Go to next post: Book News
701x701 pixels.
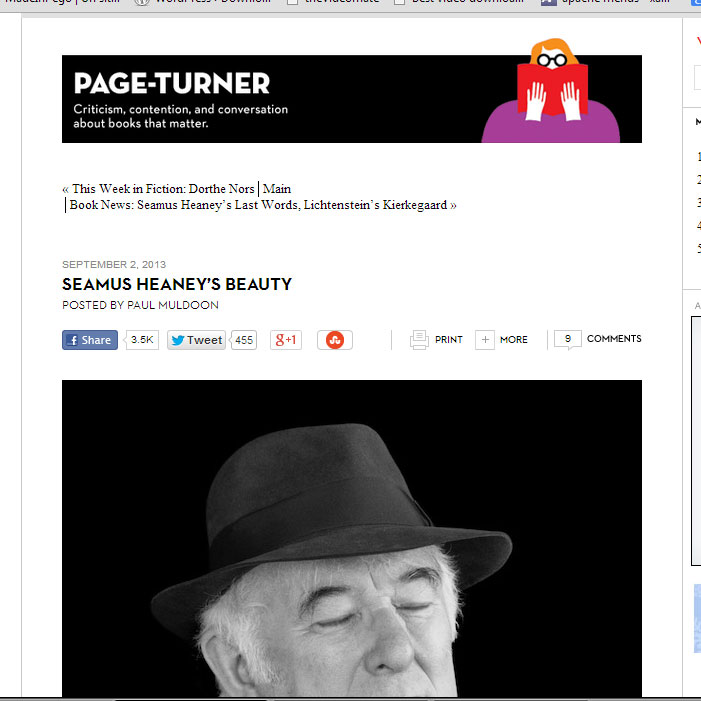coord(262,204)
